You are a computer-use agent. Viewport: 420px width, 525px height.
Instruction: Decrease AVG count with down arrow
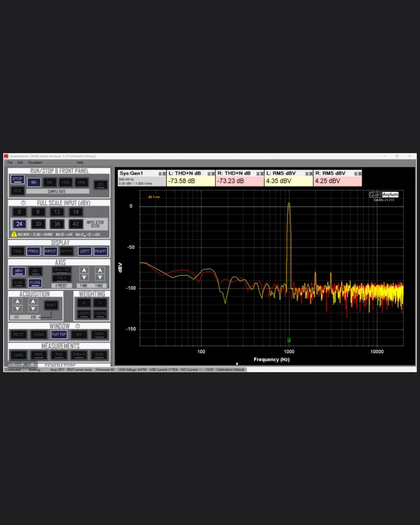coord(33,309)
